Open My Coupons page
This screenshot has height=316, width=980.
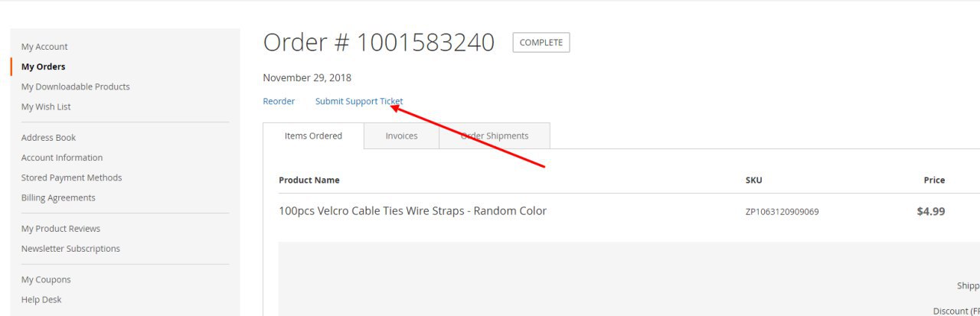pos(46,279)
